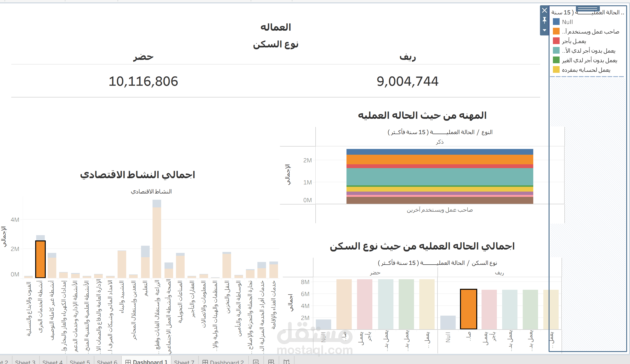
Task: Click the brown segment of the stacked bar
Action: [x=440, y=200]
